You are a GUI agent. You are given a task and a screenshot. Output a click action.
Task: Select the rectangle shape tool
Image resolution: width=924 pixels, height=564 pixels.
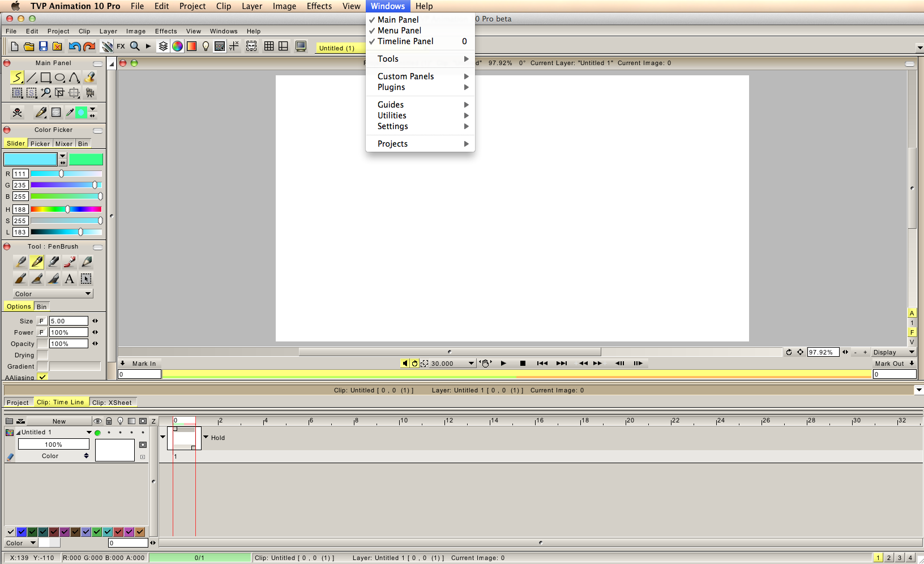46,78
